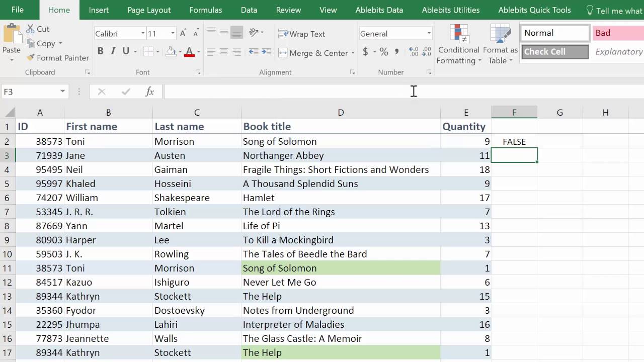Apply Accounting dollar format

click(366, 52)
